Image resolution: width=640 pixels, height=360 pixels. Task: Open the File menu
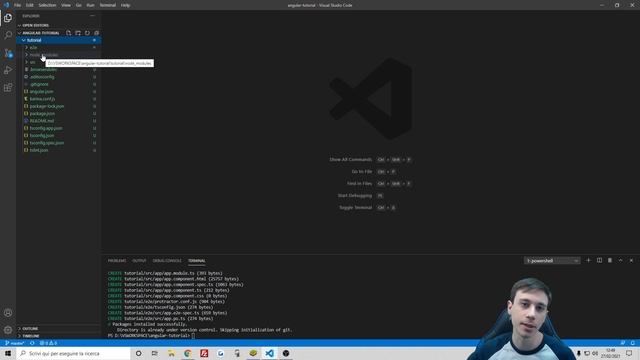(18, 5)
